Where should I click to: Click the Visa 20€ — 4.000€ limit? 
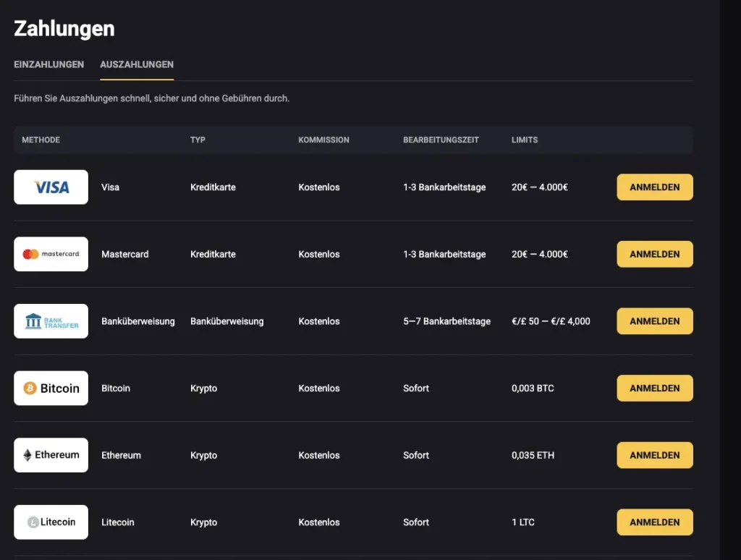540,187
